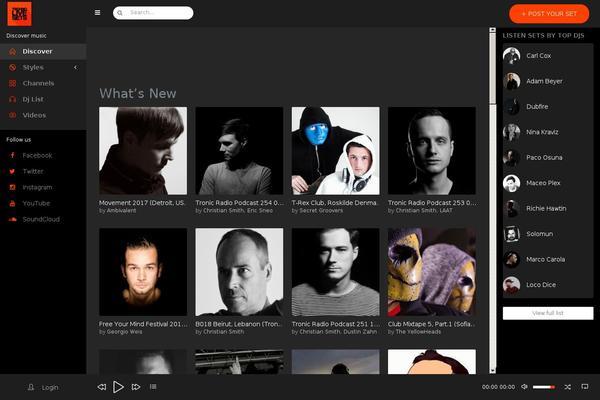Open Tronic Radio Podcast 253 thumbnail
Screen dimensions: 600x400
pyautogui.click(x=432, y=151)
